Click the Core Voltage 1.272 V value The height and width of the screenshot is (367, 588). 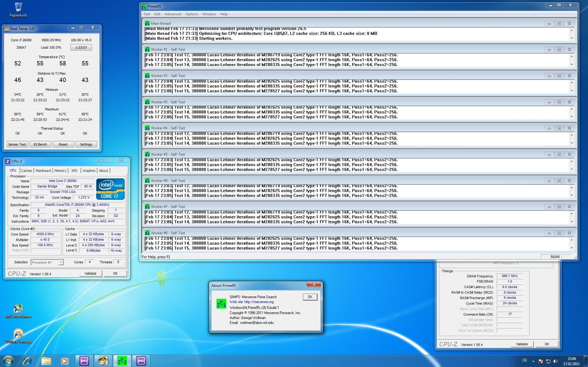[x=84, y=197]
